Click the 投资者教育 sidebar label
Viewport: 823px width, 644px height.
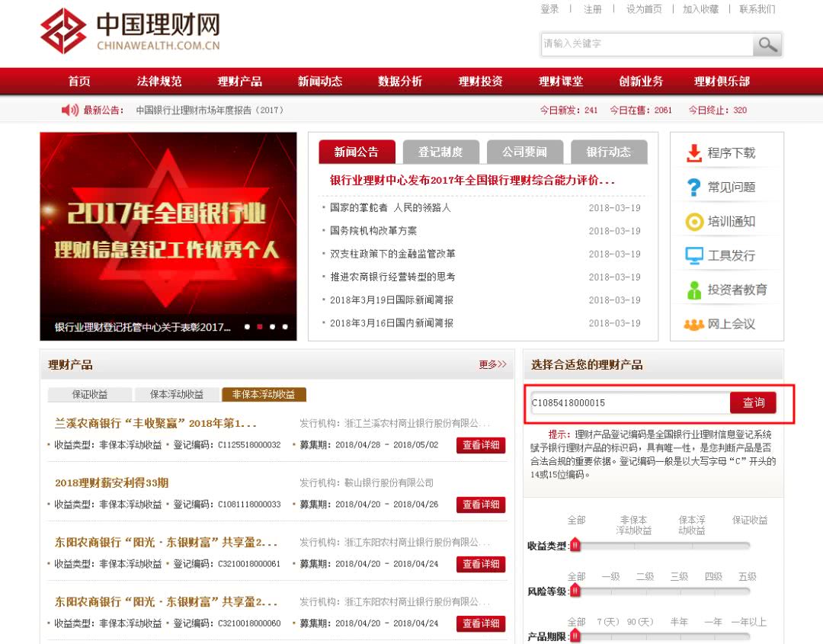click(x=737, y=290)
